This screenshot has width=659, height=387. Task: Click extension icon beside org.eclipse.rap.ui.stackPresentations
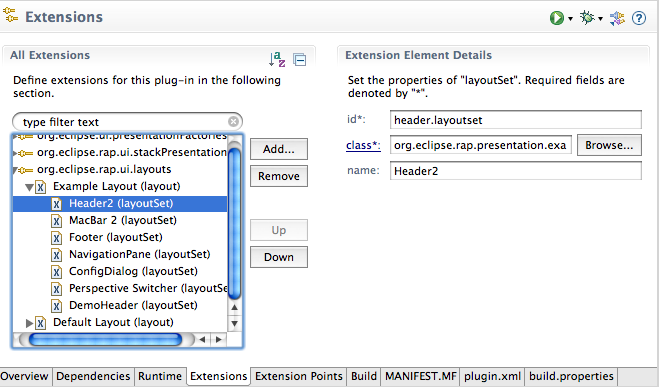[x=26, y=153]
